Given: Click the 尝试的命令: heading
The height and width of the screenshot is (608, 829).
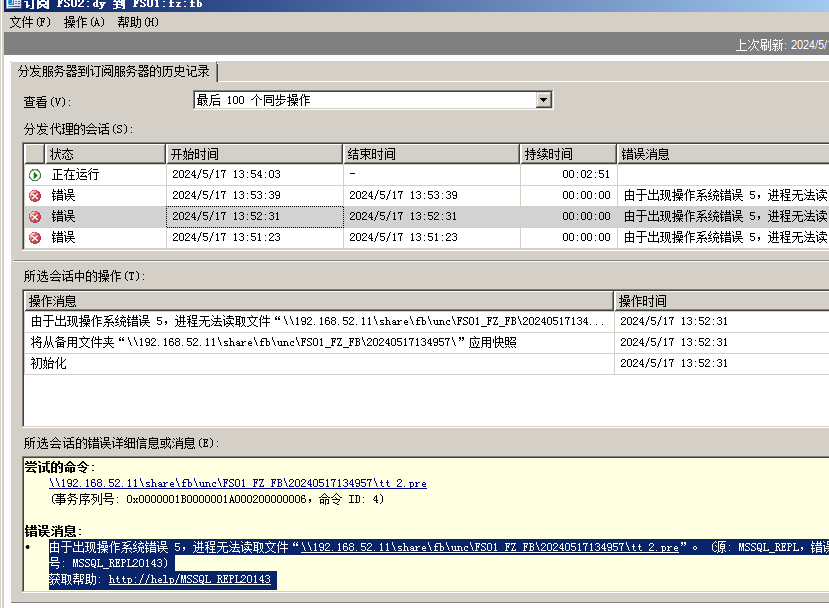Looking at the screenshot, I should (60, 467).
